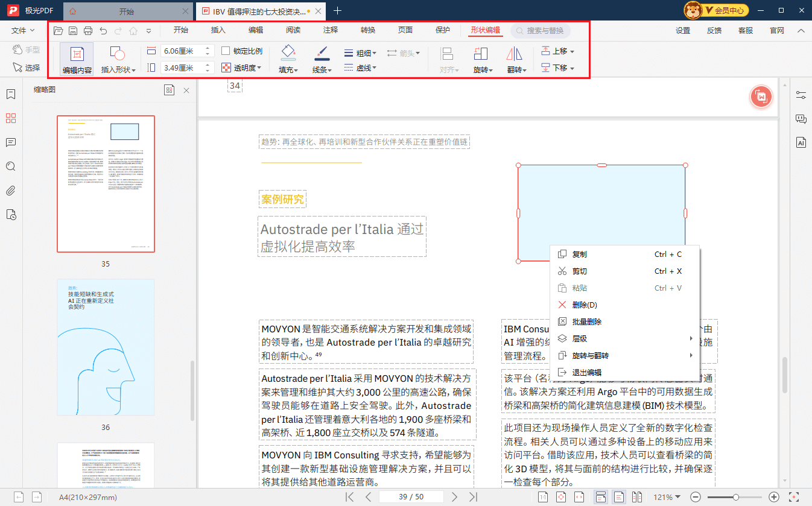Click the print icon in quick toolbar
The width and height of the screenshot is (812, 506).
[88, 31]
